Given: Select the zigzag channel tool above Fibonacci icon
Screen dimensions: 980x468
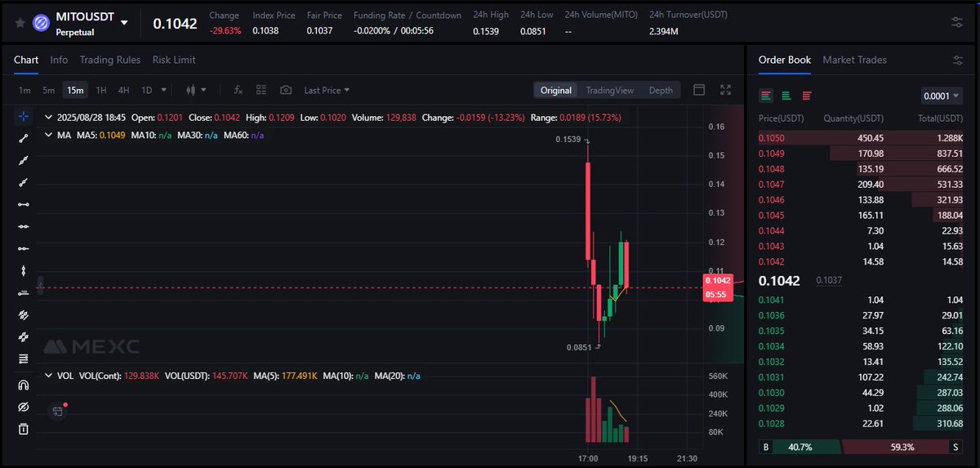Looking at the screenshot, I should (x=24, y=337).
